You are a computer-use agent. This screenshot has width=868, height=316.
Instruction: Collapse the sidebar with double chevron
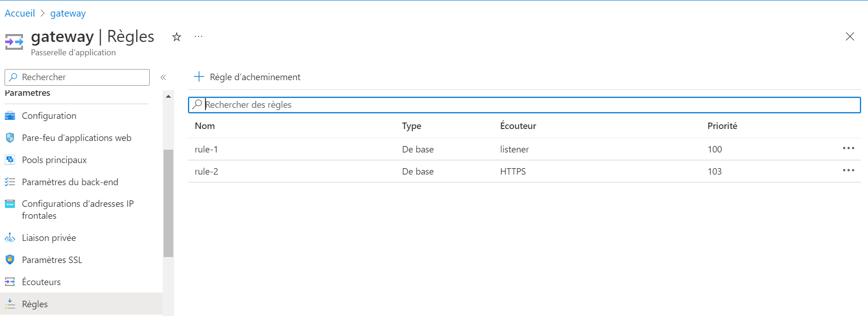(163, 77)
